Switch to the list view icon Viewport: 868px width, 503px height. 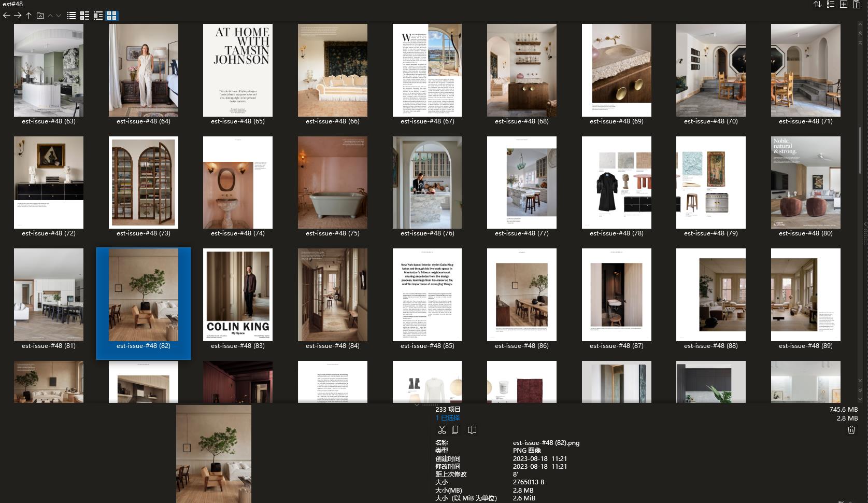click(x=70, y=15)
